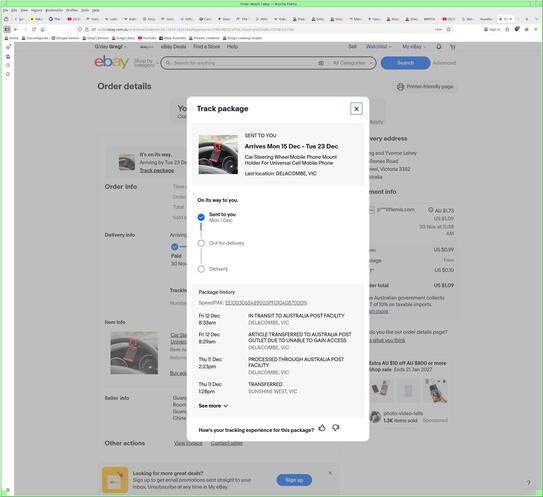
Task: Click the Sign up promotions button
Action: click(x=294, y=480)
